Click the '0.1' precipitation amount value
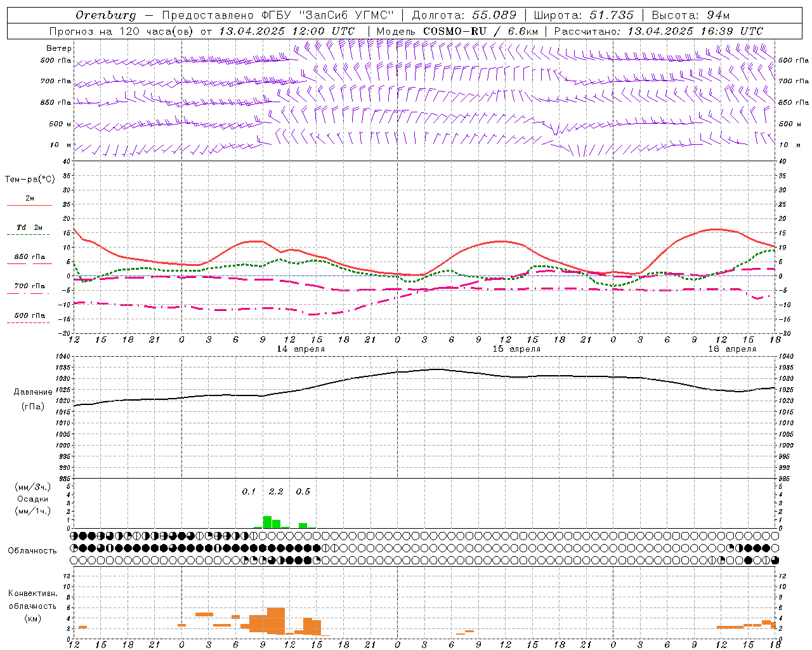This screenshot has width=812, height=650. [x=249, y=492]
